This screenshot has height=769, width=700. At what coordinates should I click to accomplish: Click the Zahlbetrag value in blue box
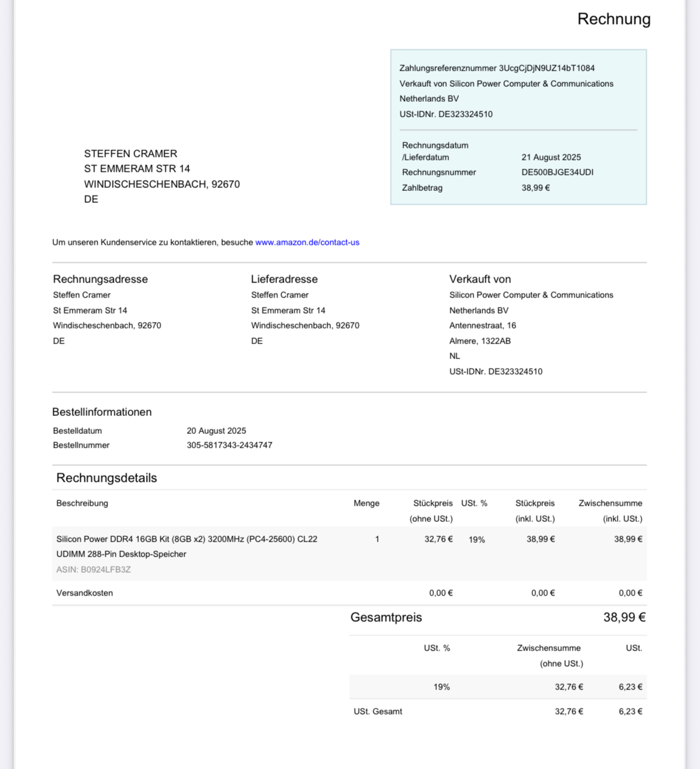535,188
